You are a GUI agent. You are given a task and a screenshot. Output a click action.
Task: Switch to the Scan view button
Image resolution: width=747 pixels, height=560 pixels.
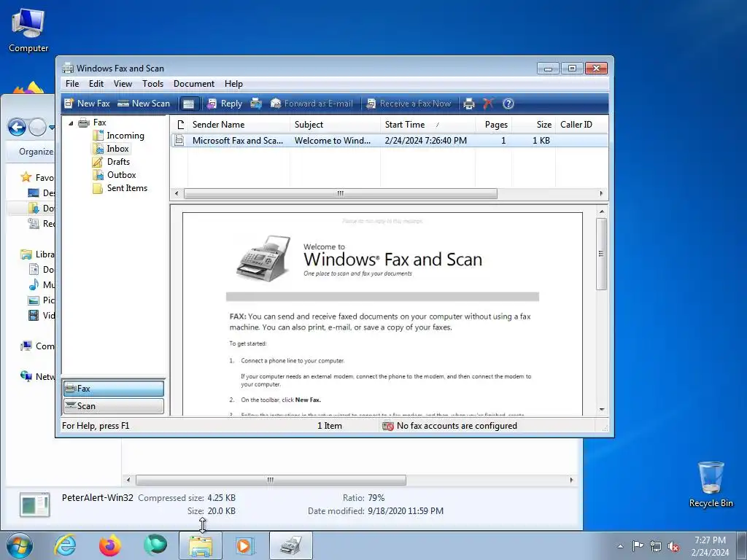point(114,406)
